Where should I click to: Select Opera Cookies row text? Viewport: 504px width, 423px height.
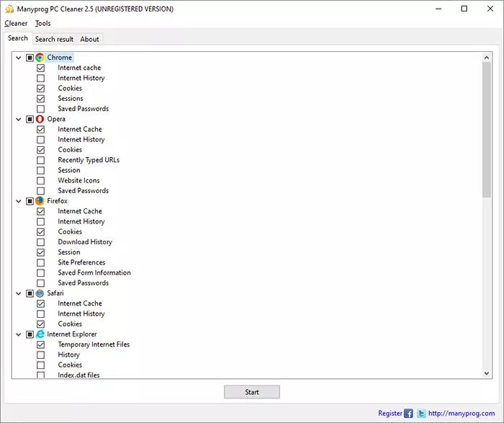70,150
